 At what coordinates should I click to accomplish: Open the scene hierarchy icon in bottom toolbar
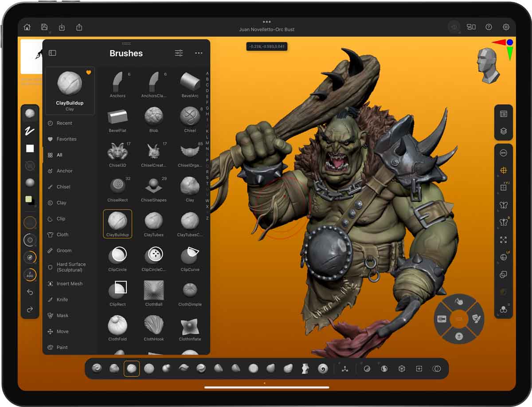point(345,368)
